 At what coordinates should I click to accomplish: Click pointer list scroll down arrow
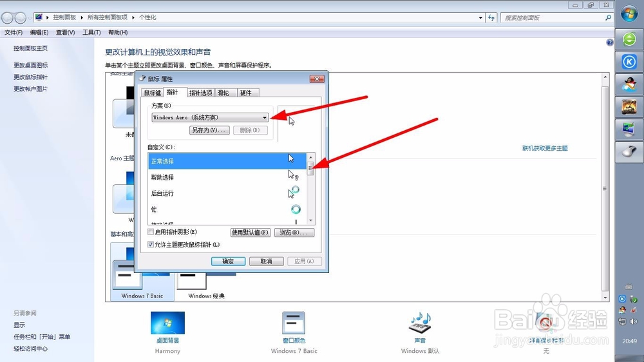(x=310, y=221)
